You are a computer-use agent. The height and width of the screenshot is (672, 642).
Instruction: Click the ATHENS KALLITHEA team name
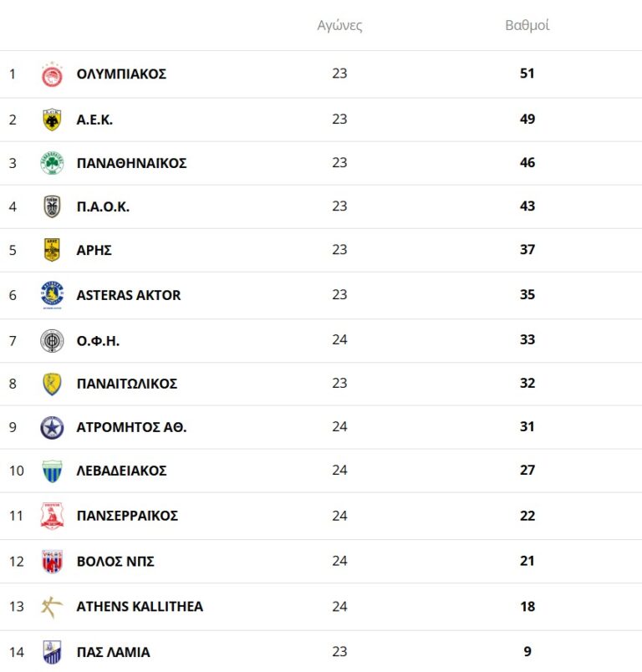coord(140,606)
